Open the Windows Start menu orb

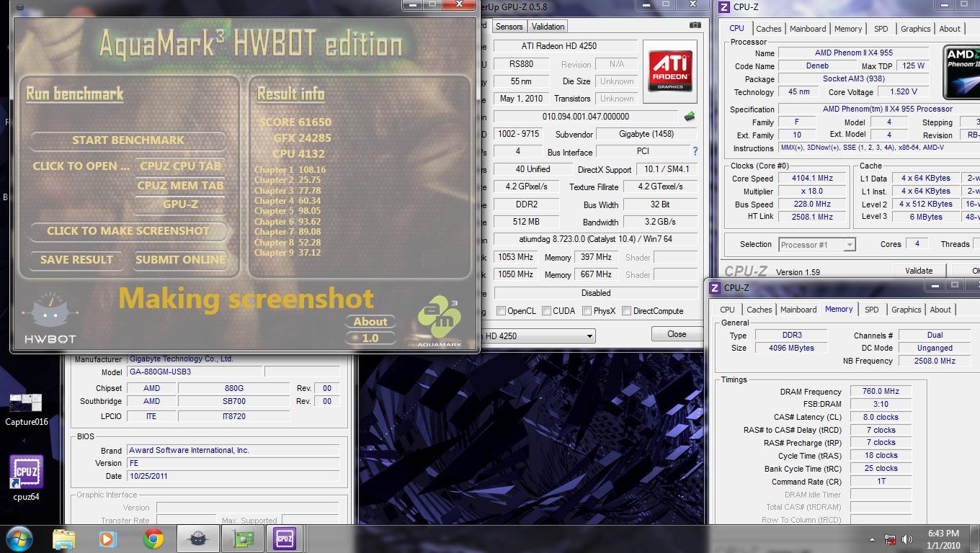(x=19, y=538)
